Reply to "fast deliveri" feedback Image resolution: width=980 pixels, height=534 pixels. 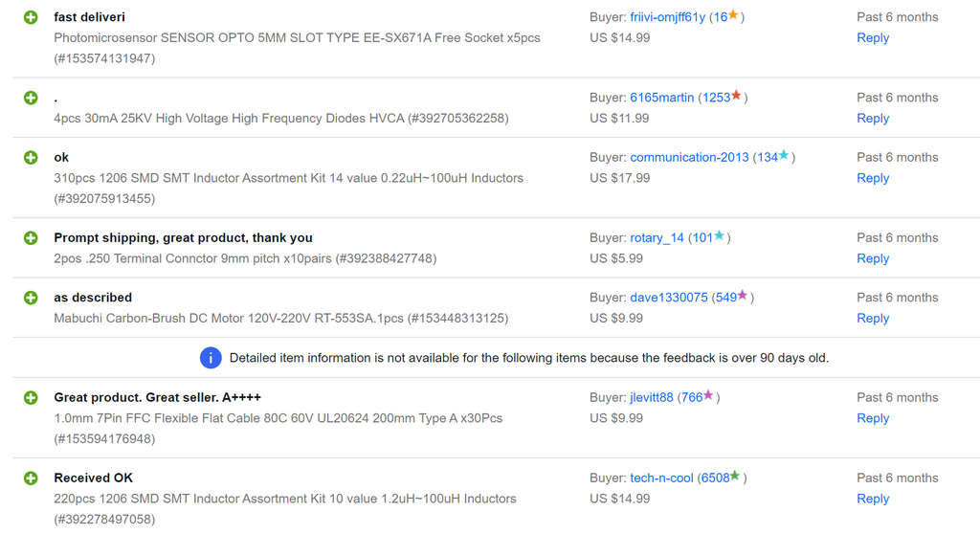point(873,38)
